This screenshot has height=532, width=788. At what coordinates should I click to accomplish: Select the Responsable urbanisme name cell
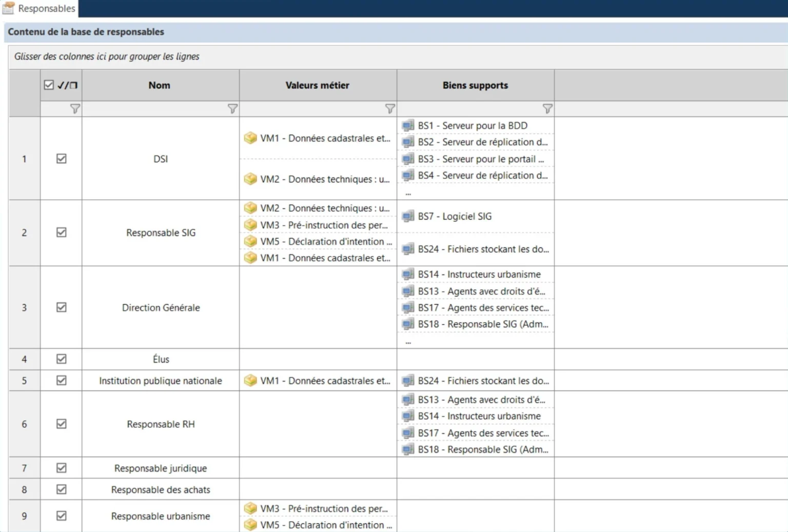(x=161, y=516)
